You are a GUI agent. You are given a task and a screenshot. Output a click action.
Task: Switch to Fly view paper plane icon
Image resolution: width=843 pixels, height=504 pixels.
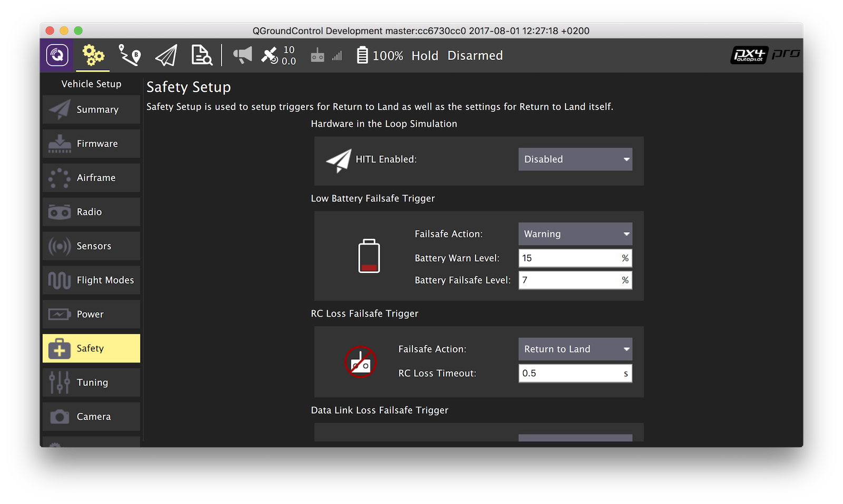(x=166, y=55)
